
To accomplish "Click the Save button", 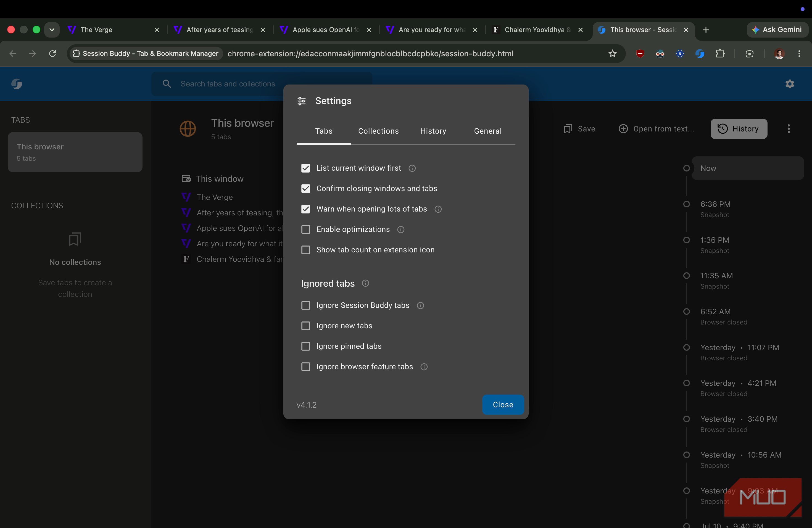I will coord(579,129).
